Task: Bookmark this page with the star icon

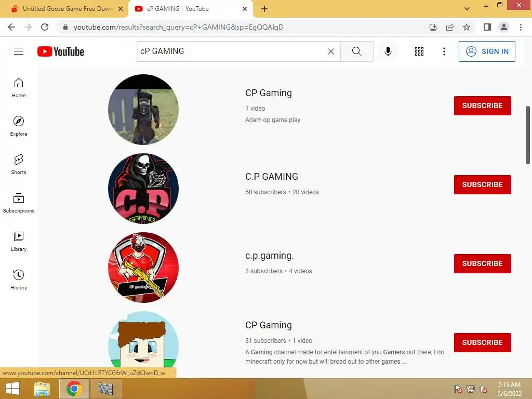Action: (467, 27)
